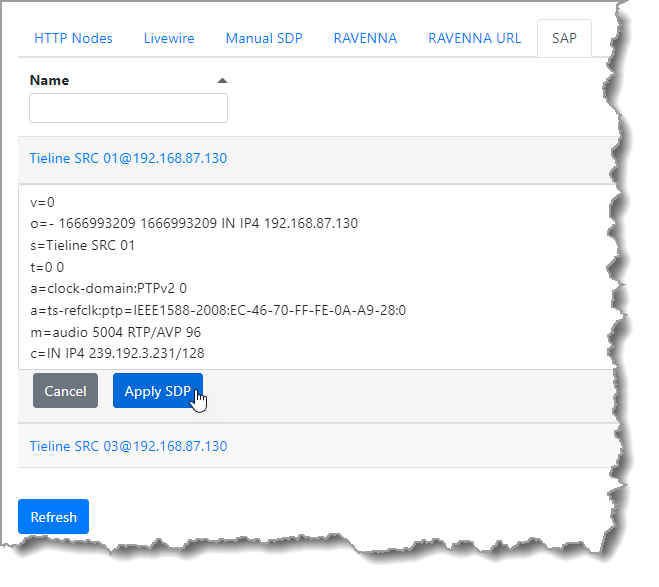Click the o=- 1666993209 origin line

pos(194,223)
